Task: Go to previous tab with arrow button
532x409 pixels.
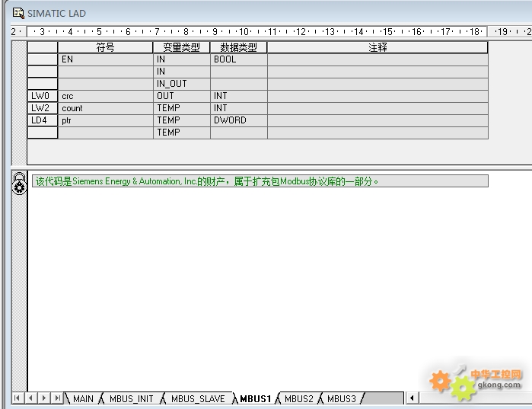Action: click(30, 398)
